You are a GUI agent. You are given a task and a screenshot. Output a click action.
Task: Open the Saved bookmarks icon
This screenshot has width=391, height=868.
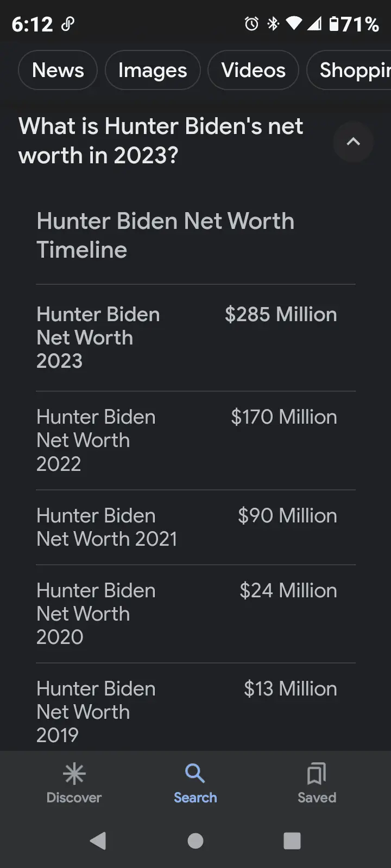pyautogui.click(x=317, y=774)
